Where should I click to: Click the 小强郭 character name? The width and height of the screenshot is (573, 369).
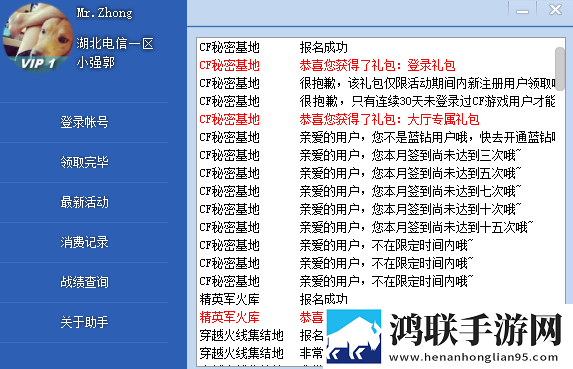96,62
